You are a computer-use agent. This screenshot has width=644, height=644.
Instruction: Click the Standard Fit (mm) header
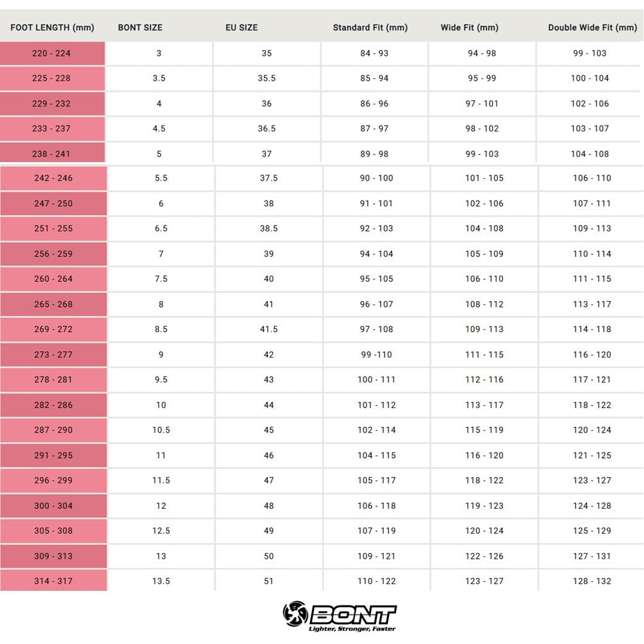point(370,28)
